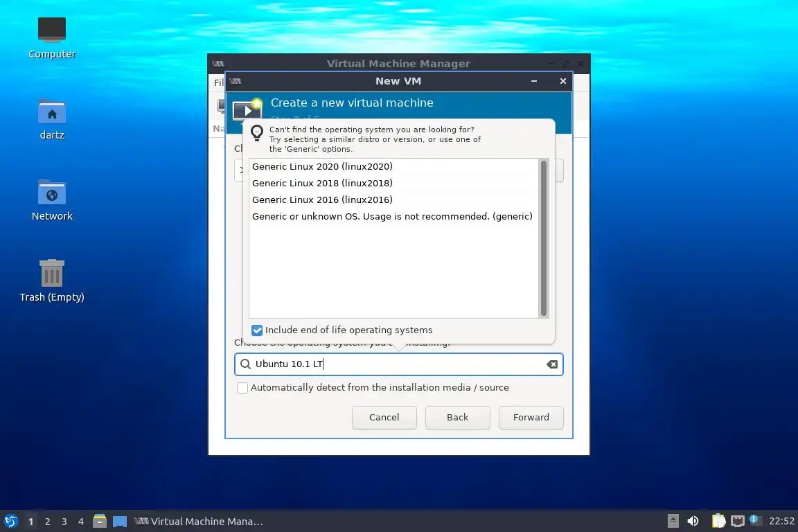The width and height of the screenshot is (798, 532).
Task: Click the new VM wizard play icon
Action: coord(247,109)
